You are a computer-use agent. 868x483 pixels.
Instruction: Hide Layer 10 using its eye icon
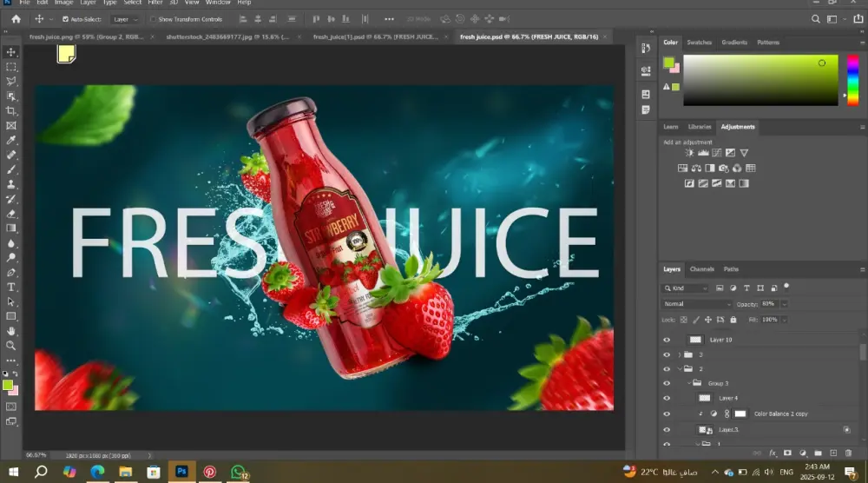tap(667, 340)
